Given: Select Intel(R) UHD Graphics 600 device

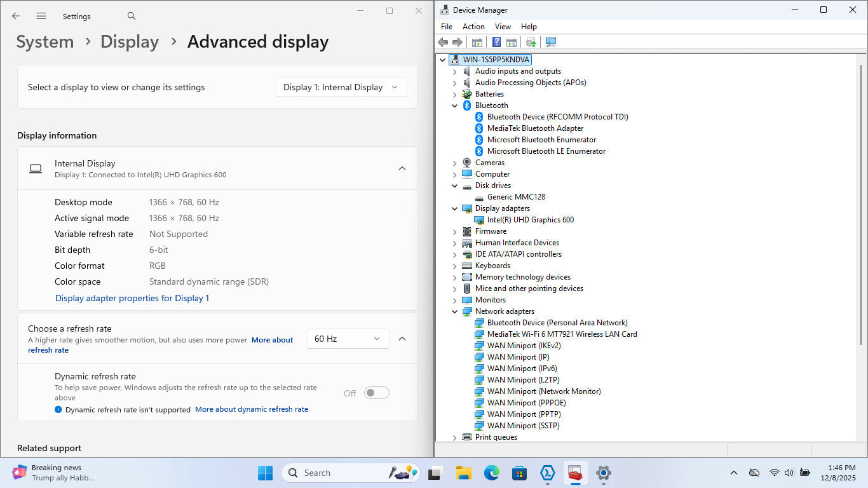Looking at the screenshot, I should click(530, 220).
